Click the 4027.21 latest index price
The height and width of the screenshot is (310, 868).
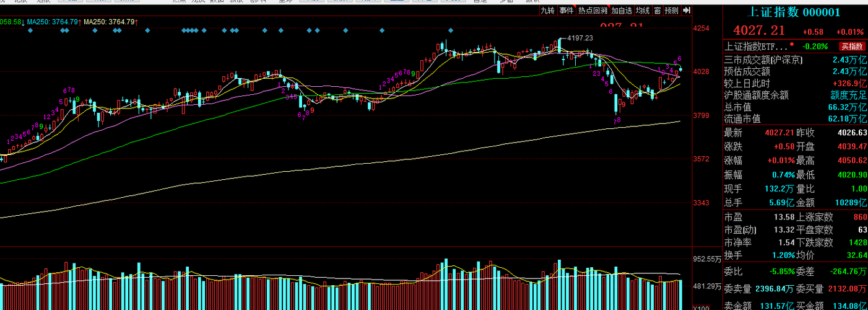[x=759, y=31]
